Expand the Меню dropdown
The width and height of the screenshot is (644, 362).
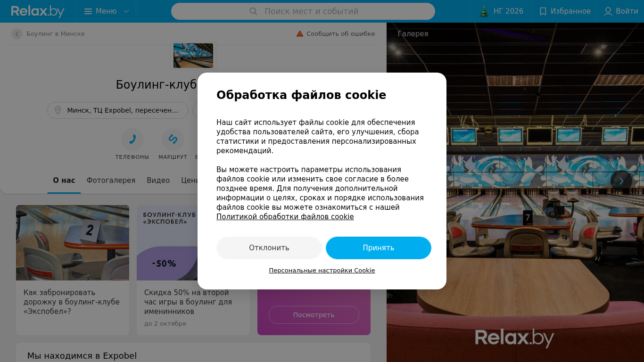coord(107,11)
